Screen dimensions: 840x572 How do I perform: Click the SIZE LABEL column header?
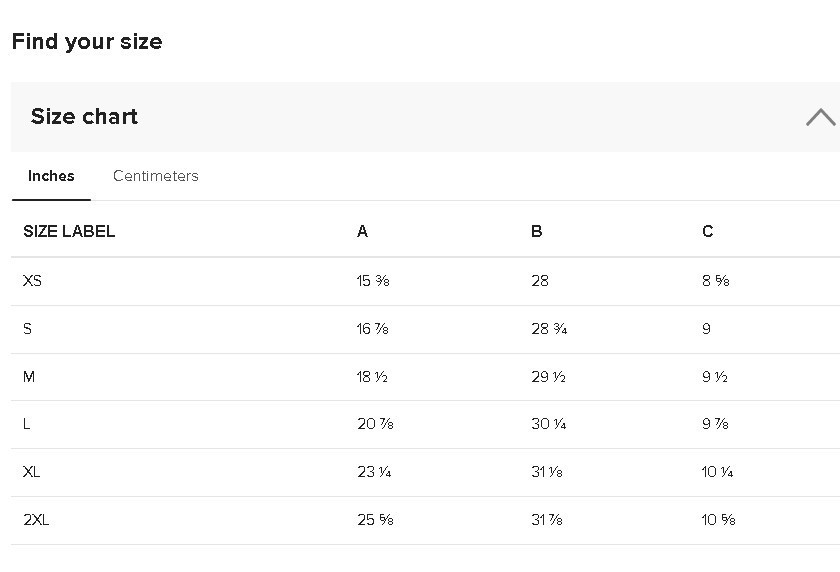pyautogui.click(x=69, y=231)
